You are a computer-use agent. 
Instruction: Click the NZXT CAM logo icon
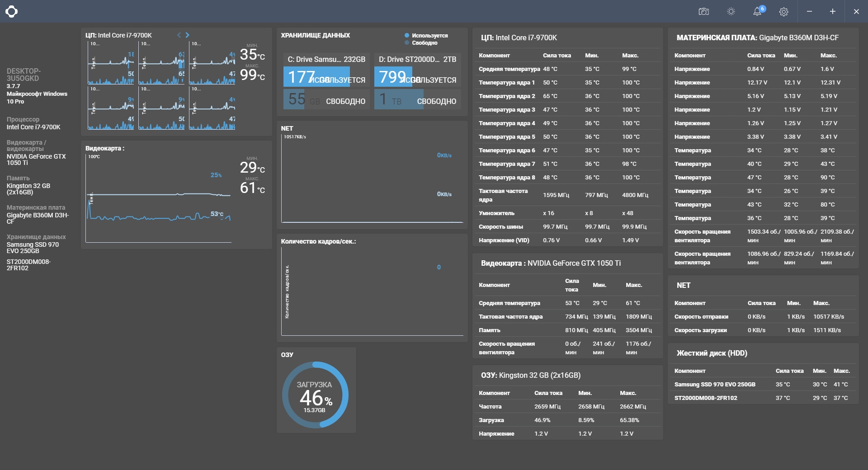pyautogui.click(x=11, y=11)
